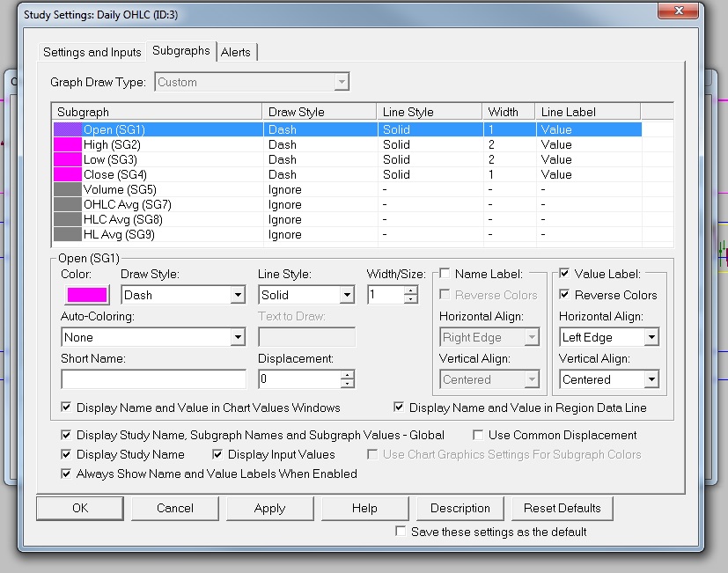728x573 pixels.
Task: Click width value 2 in High (SG2) row
Action: click(x=491, y=144)
